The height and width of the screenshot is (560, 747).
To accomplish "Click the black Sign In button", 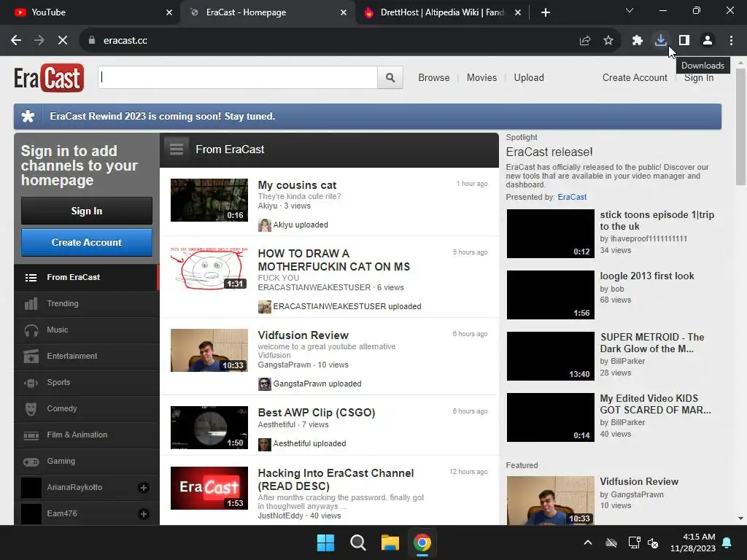I will tap(87, 211).
